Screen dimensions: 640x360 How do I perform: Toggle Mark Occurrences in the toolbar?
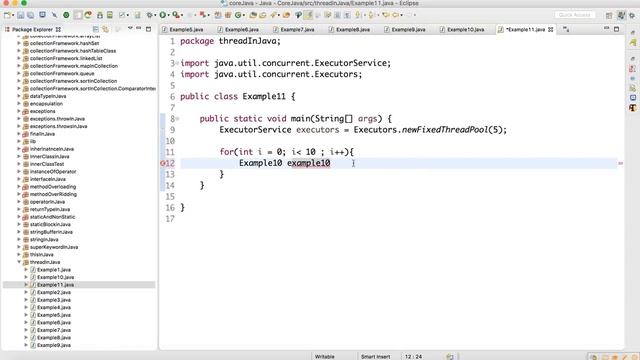point(308,15)
